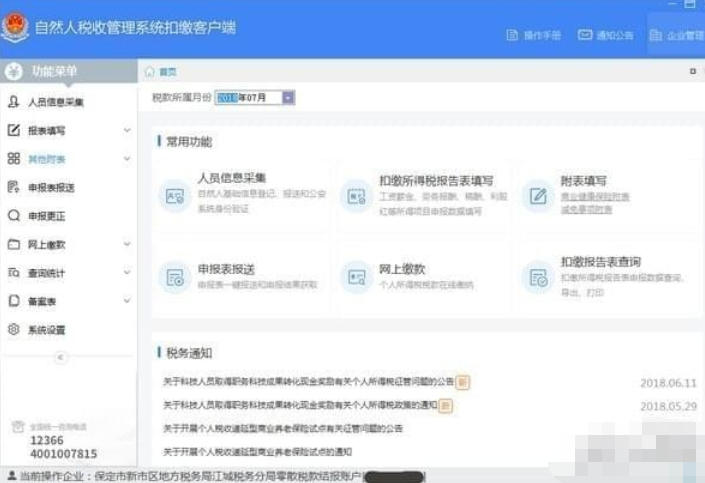This screenshot has width=705, height=483.
Task: Click the home icon beside 首页
Action: tap(150, 72)
